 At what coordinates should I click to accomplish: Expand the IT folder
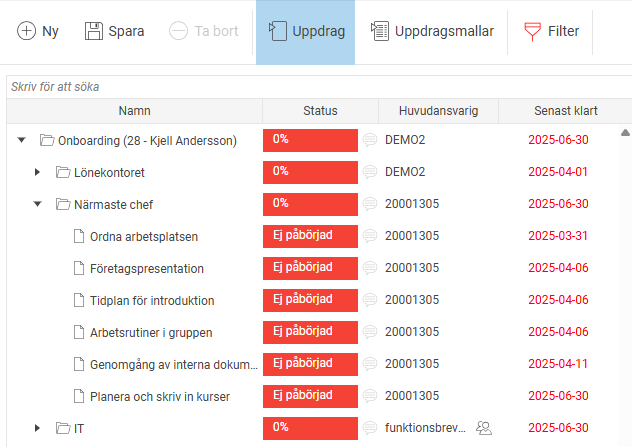tap(38, 428)
